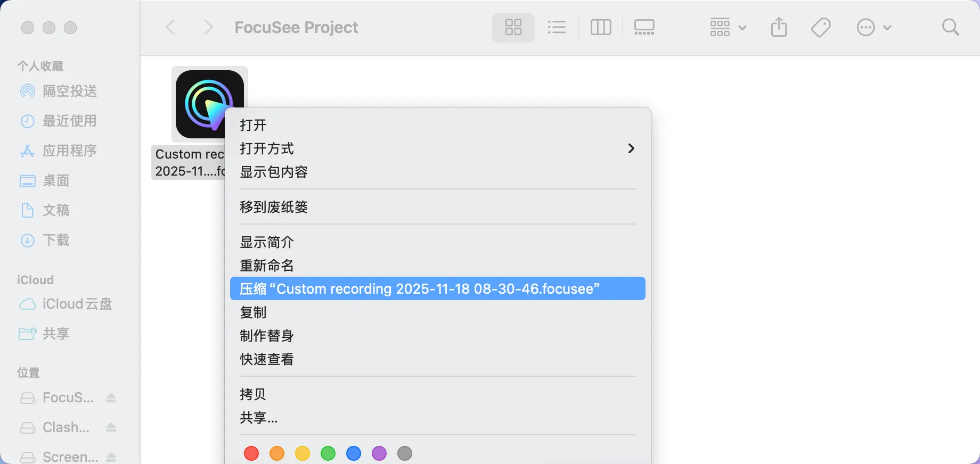Choose 复制 from the context menu
This screenshot has height=464, width=980.
point(437,312)
